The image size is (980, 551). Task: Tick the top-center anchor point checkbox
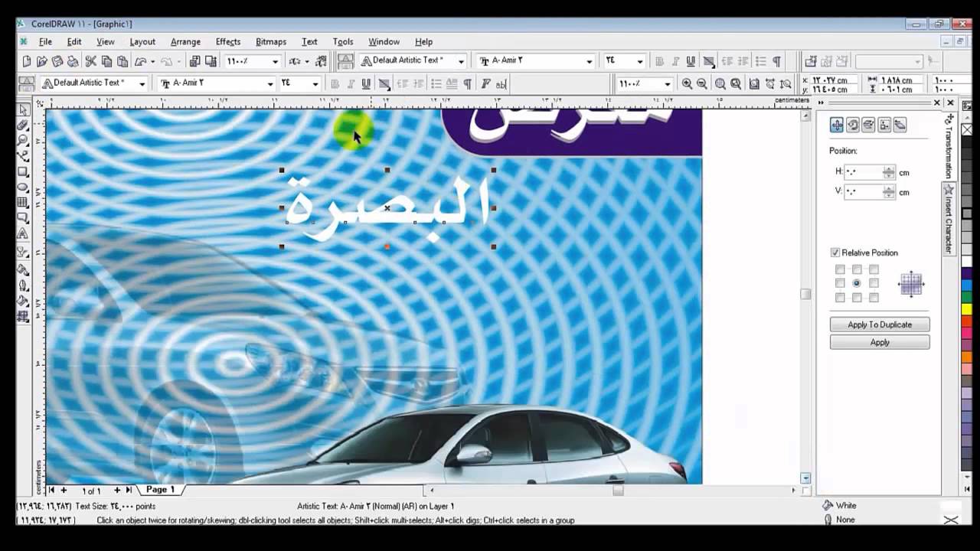click(x=857, y=269)
